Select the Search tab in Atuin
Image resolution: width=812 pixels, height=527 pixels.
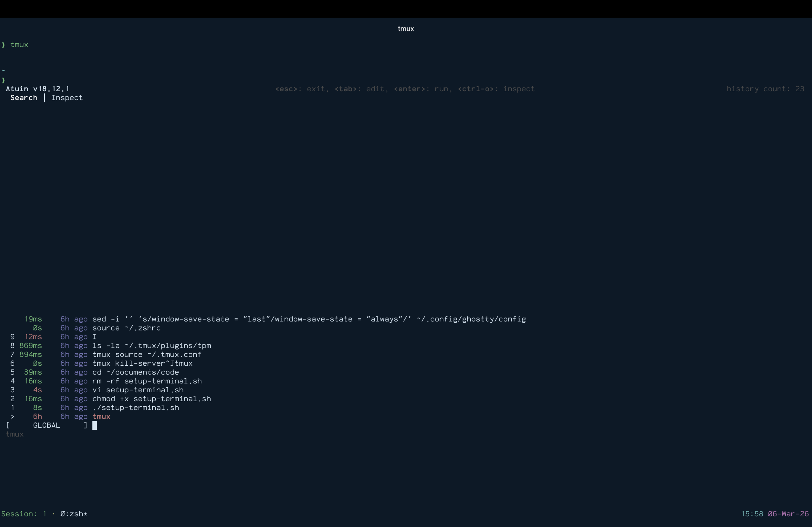pyautogui.click(x=23, y=98)
